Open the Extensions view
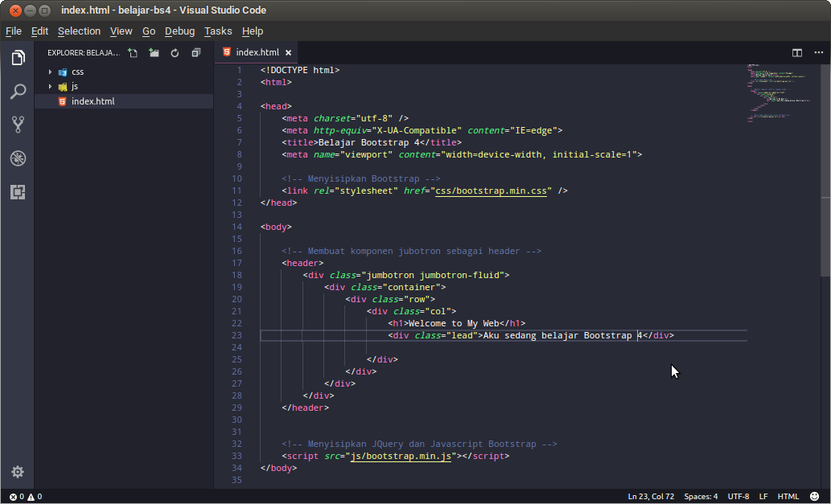This screenshot has width=831, height=504. coord(18,192)
